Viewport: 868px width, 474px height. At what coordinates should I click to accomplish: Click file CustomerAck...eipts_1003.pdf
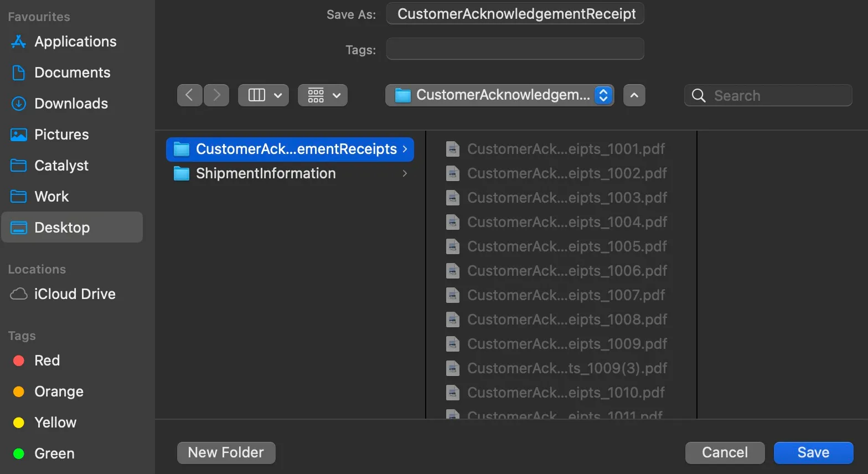pyautogui.click(x=561, y=198)
